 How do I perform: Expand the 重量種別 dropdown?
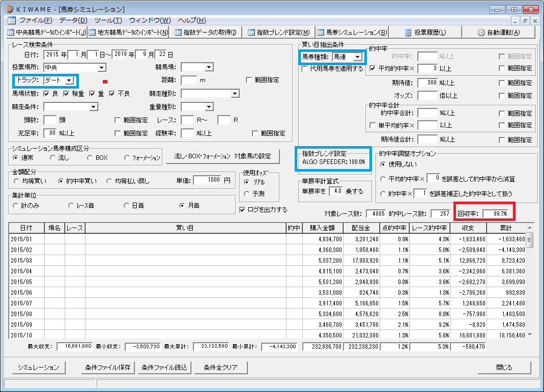(x=209, y=106)
